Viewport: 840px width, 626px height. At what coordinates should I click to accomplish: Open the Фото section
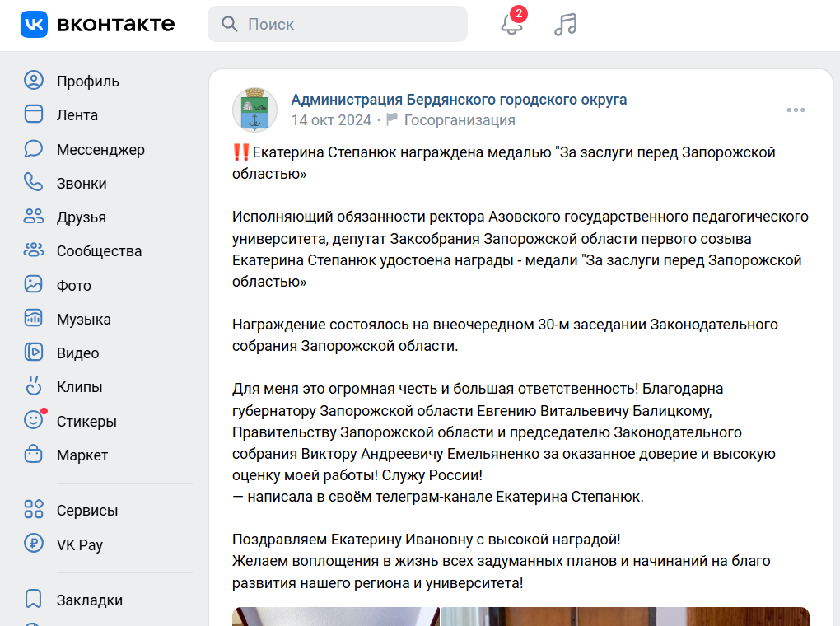(72, 285)
